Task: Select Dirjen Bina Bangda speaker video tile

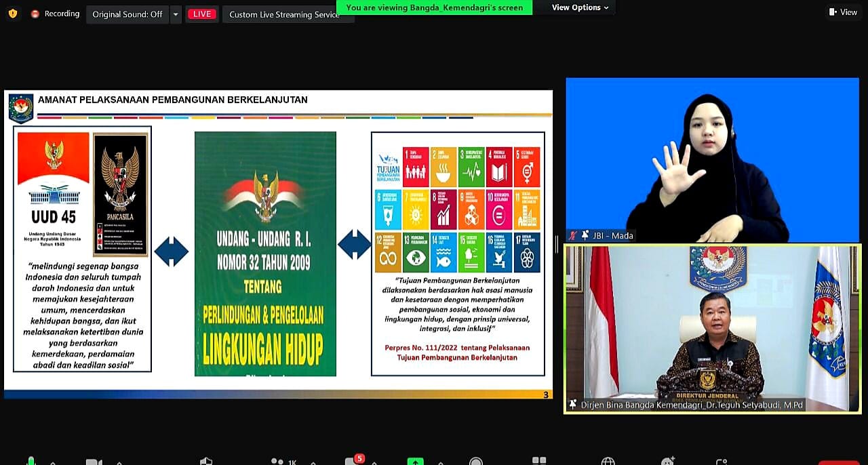Action: pos(712,328)
